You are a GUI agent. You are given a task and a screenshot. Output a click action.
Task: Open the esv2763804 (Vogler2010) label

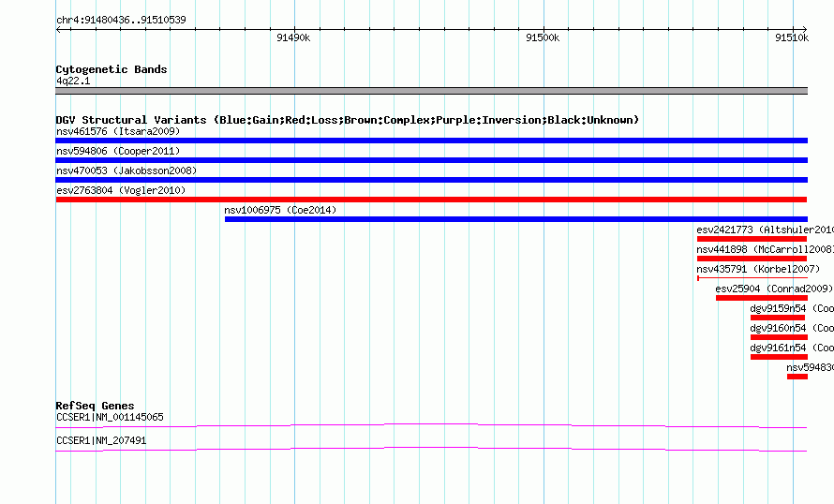coord(121,190)
